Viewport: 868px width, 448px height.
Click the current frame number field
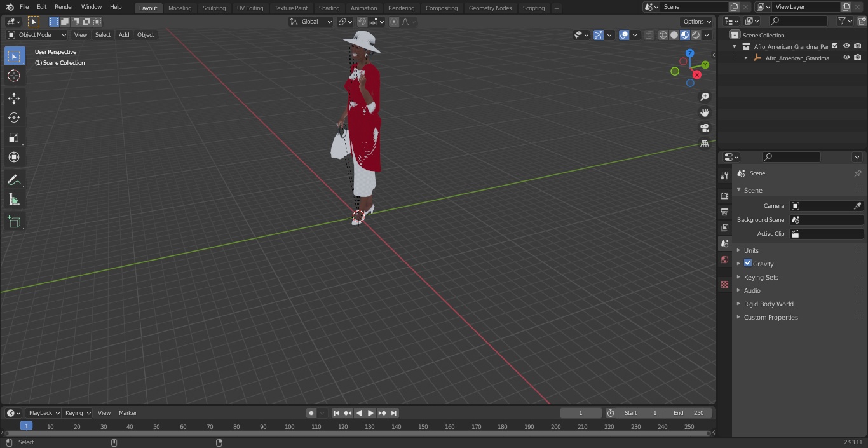tap(581, 413)
